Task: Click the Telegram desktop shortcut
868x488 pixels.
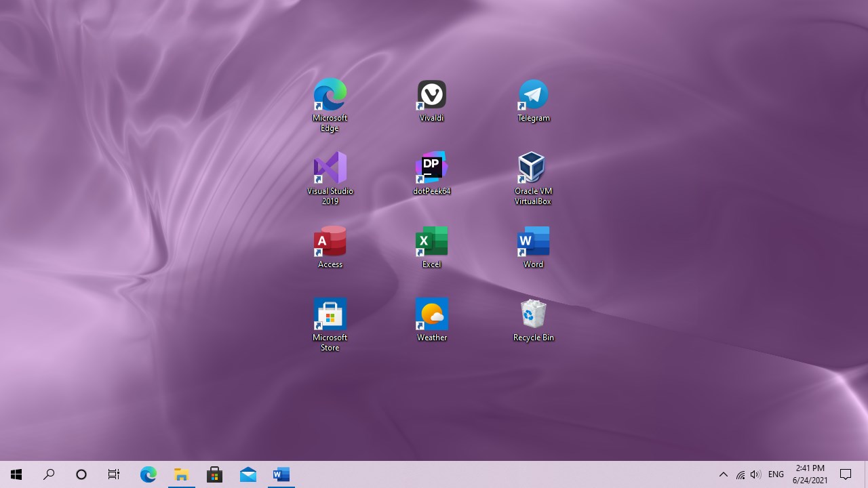Action: [x=534, y=101]
